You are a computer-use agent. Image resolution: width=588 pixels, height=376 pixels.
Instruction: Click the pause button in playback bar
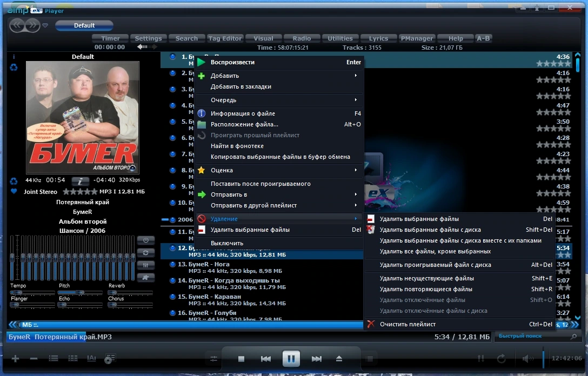[291, 358]
